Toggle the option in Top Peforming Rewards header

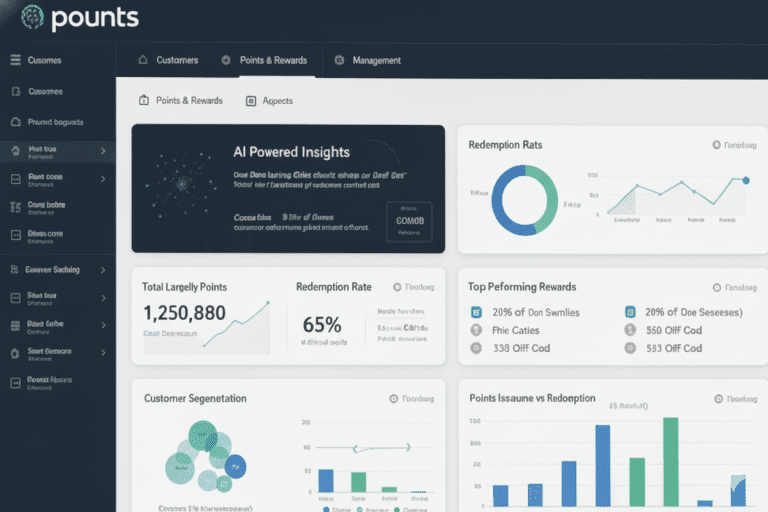click(716, 287)
